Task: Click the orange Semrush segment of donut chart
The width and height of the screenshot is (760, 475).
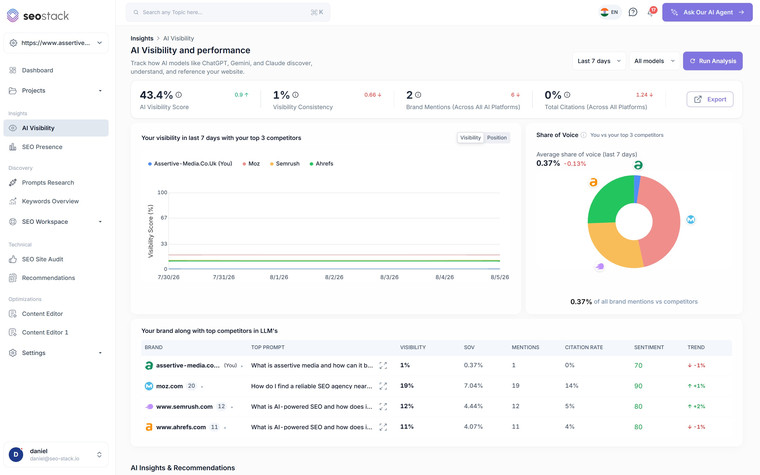Action: (613, 247)
